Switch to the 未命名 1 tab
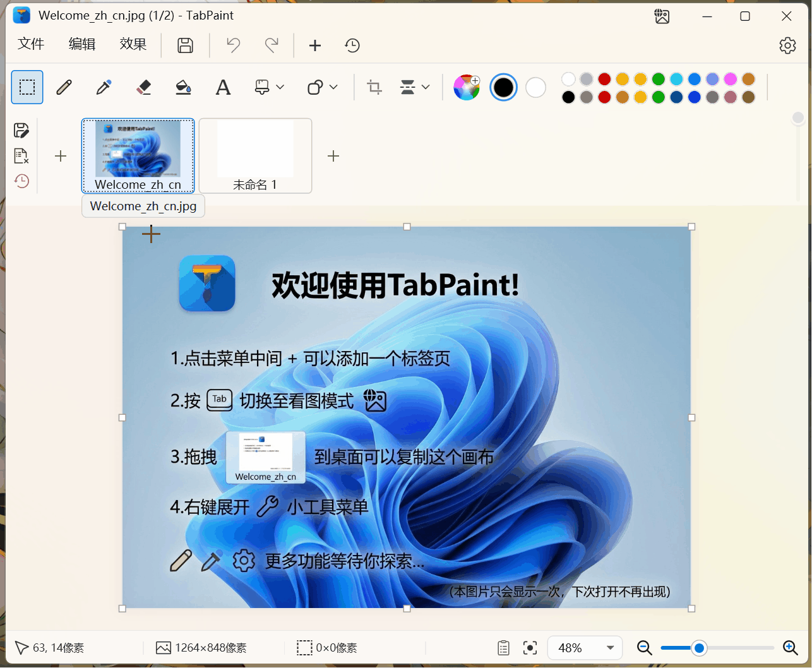 point(255,155)
